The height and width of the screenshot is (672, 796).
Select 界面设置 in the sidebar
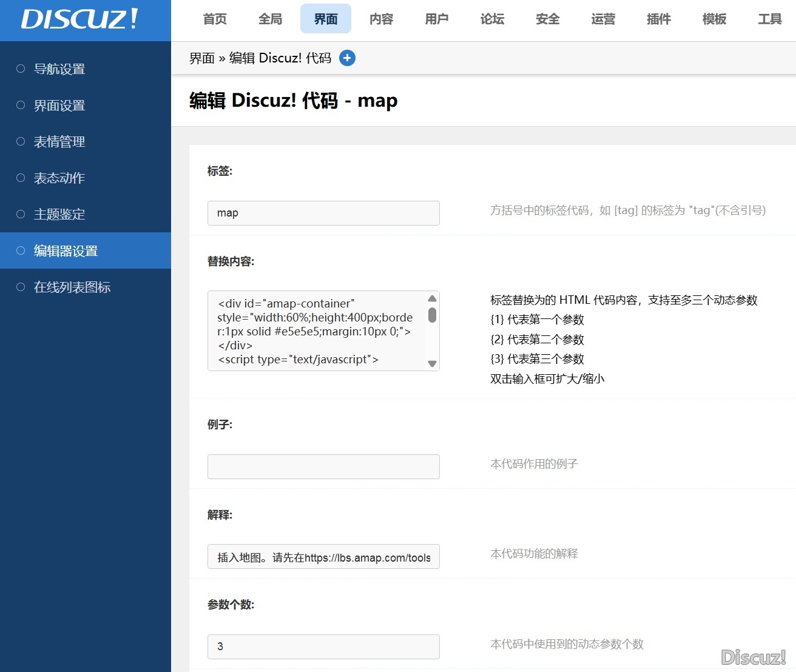pyautogui.click(x=59, y=106)
